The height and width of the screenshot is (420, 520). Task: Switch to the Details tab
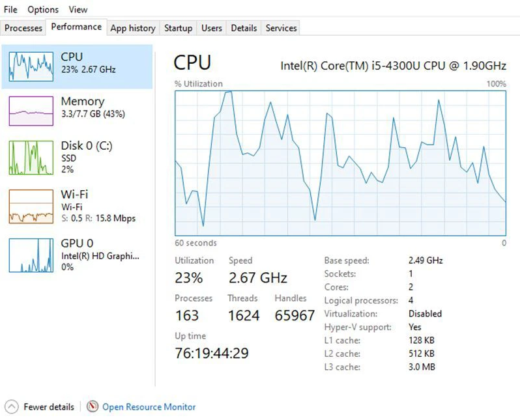[244, 28]
